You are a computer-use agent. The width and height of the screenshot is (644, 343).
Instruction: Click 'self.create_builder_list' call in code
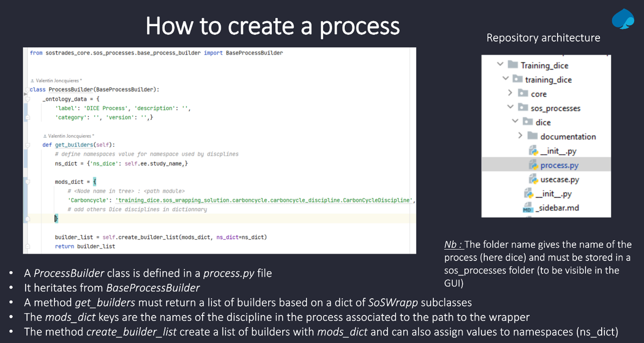(141, 237)
